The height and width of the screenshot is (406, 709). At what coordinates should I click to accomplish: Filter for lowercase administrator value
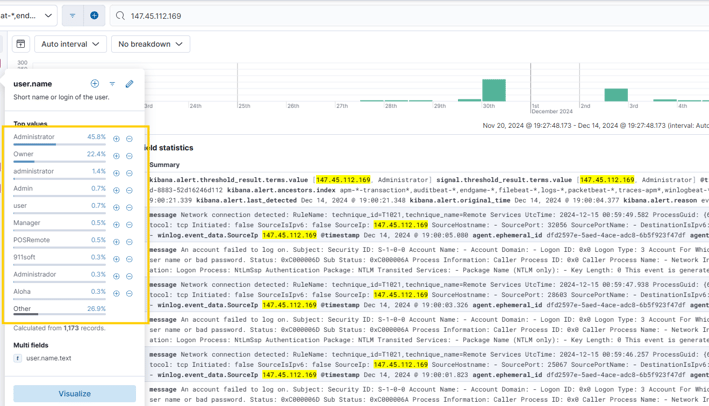pyautogui.click(x=116, y=173)
